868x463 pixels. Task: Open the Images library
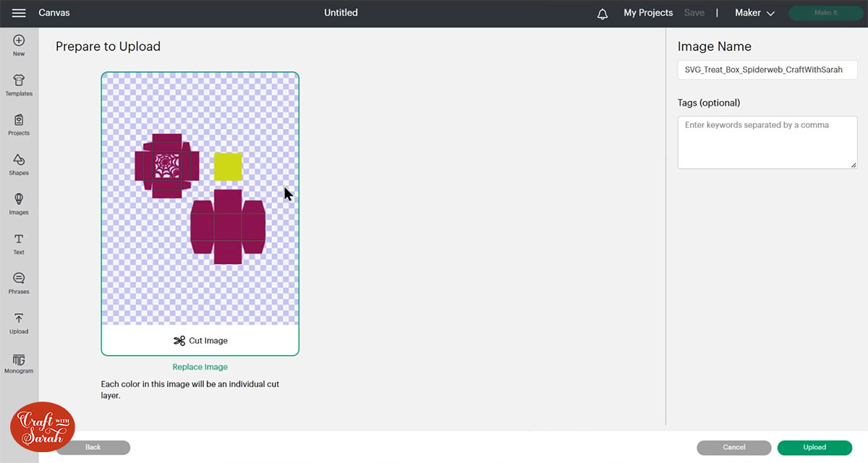pyautogui.click(x=19, y=204)
